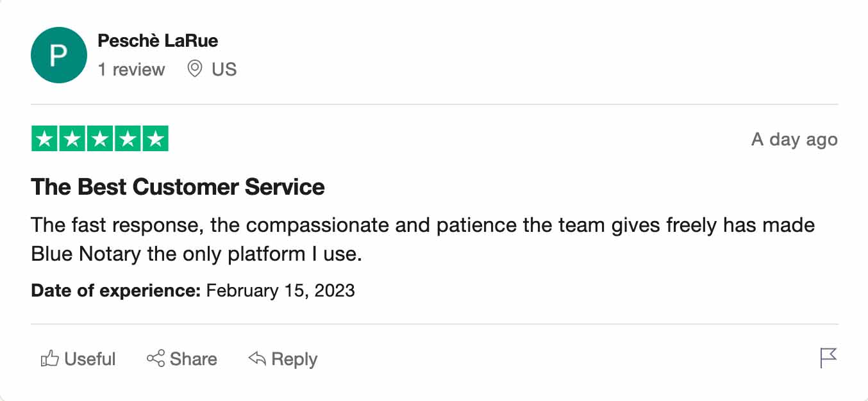Click the fifth green rating star
The height and width of the screenshot is (401, 868).
pos(154,139)
